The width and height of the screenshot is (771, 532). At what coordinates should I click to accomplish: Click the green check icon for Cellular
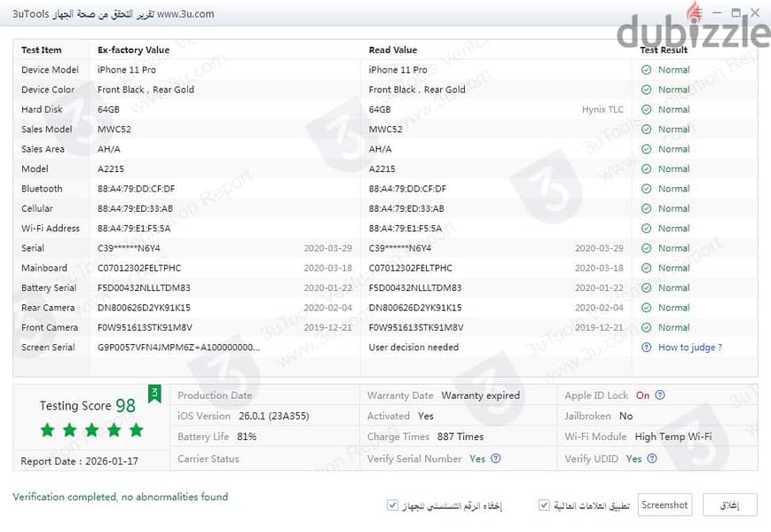coord(646,208)
